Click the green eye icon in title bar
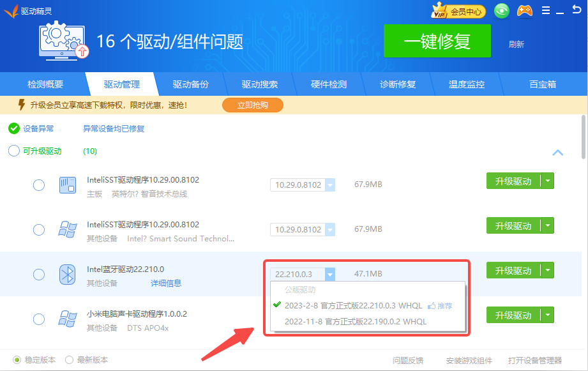 502,11
